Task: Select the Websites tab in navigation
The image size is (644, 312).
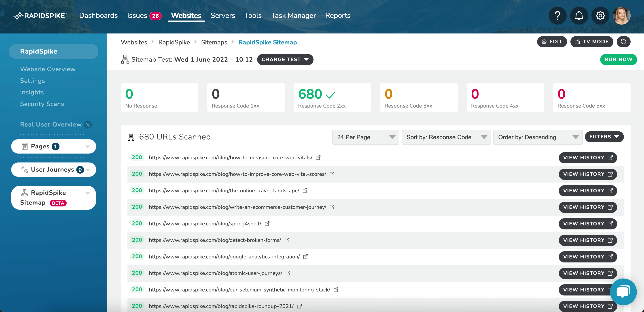Action: tap(186, 15)
